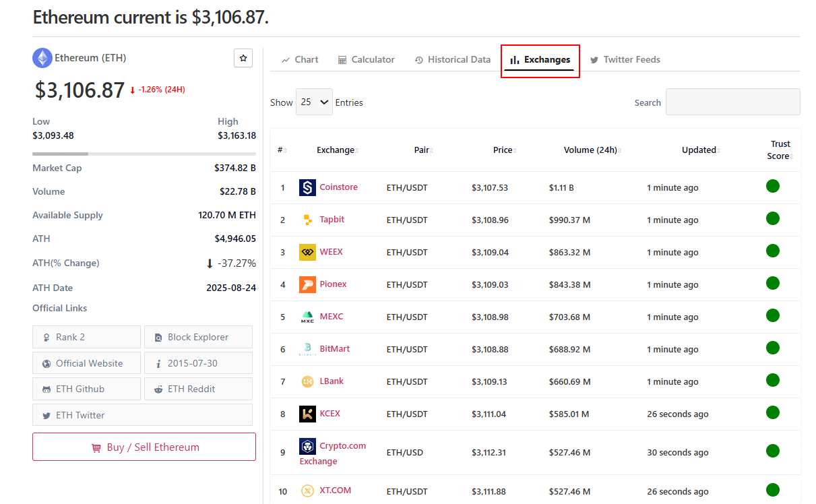
Task: Click the low-high price range bar
Action: [144, 154]
